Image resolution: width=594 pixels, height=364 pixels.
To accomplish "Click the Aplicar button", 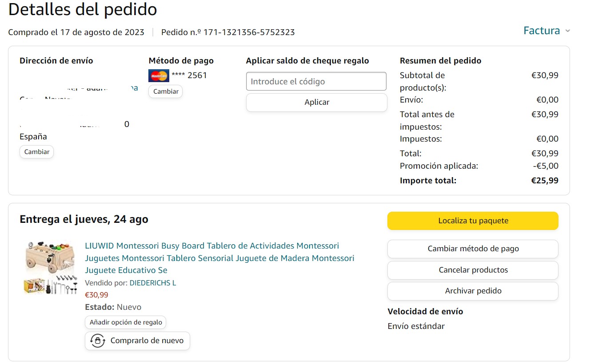I will [316, 102].
